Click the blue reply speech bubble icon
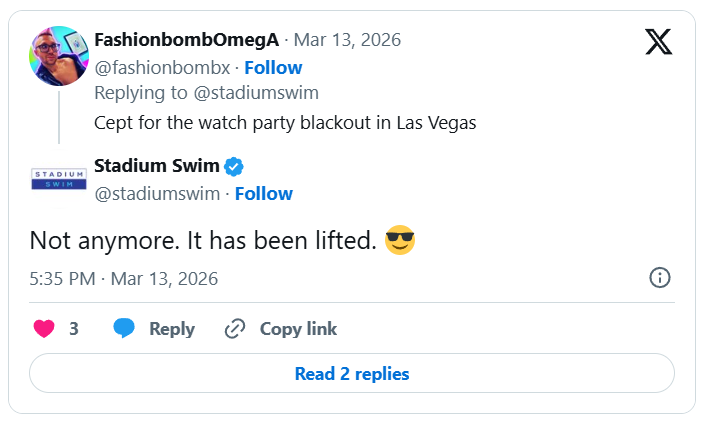Viewport: 712px width, 422px height. click(x=124, y=329)
